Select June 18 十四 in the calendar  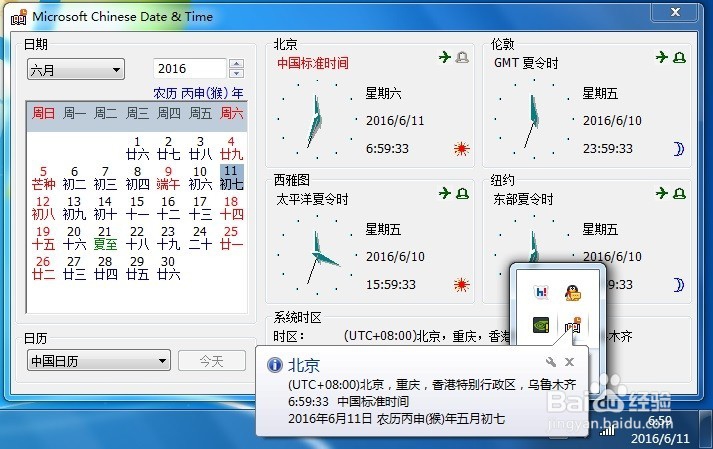tap(231, 208)
